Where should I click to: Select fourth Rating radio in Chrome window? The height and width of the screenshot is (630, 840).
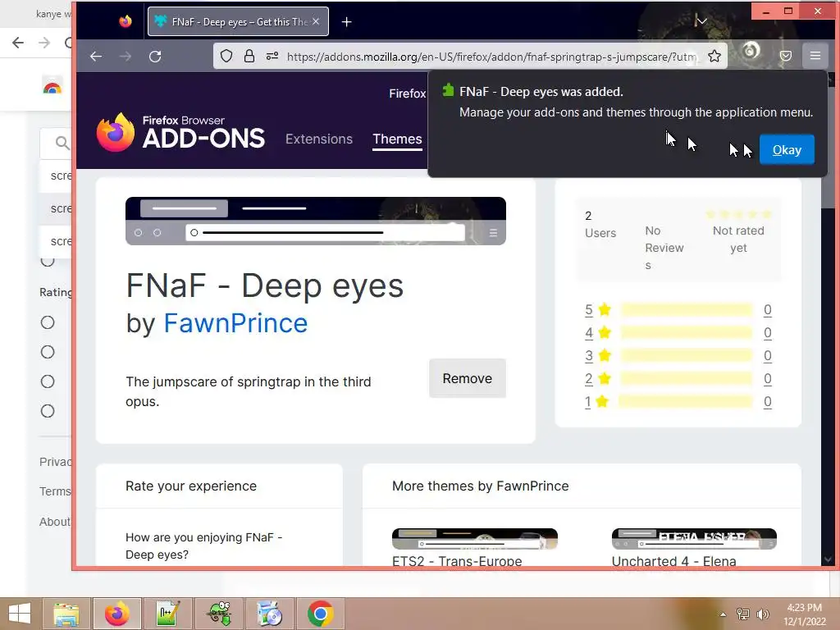[48, 411]
